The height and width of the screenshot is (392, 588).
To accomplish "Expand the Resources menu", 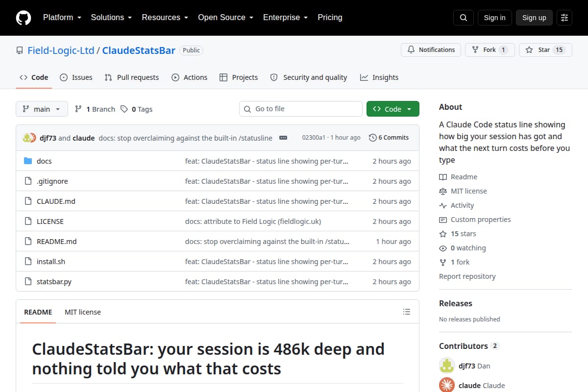I will pos(165,18).
